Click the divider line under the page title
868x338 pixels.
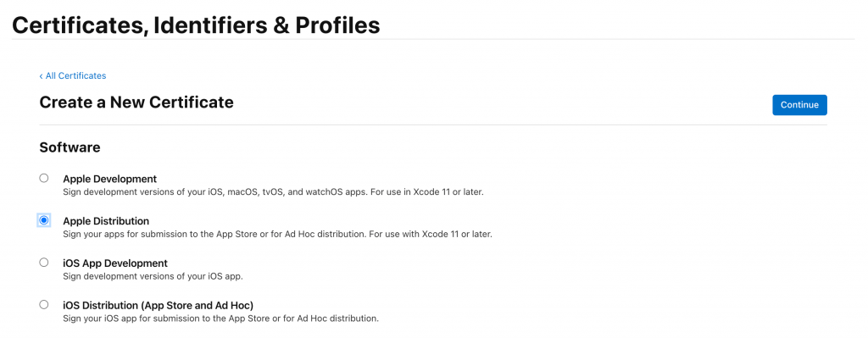click(433, 39)
